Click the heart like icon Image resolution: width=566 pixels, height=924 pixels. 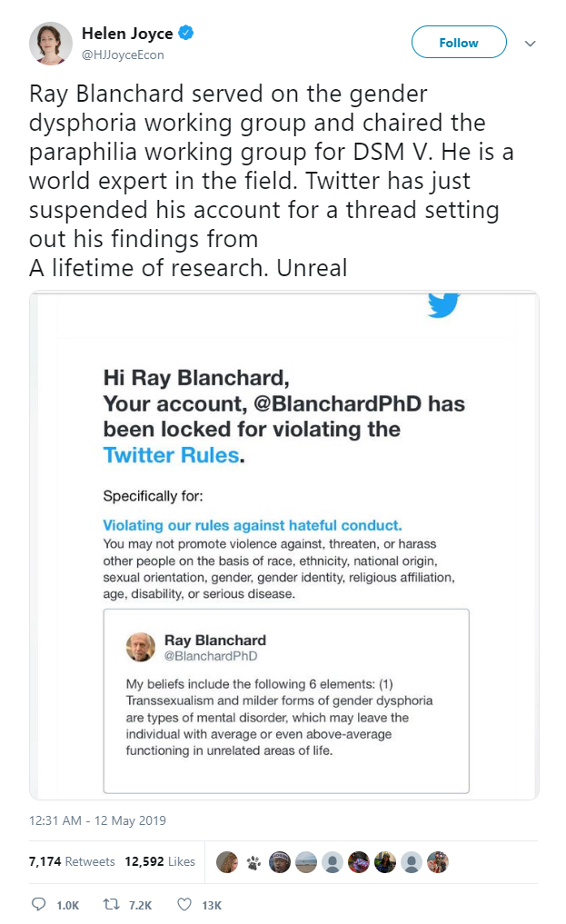(184, 905)
